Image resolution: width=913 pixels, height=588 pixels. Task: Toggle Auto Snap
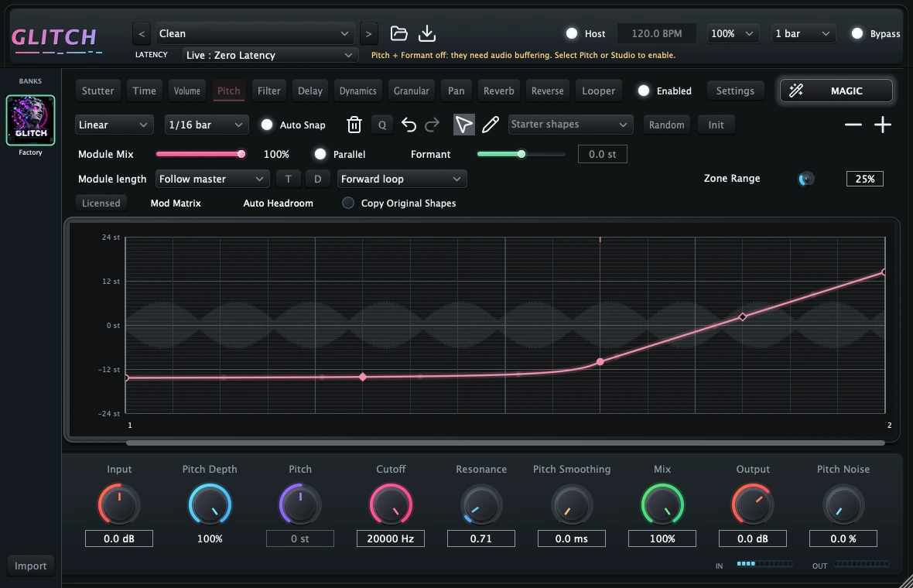[x=267, y=125]
